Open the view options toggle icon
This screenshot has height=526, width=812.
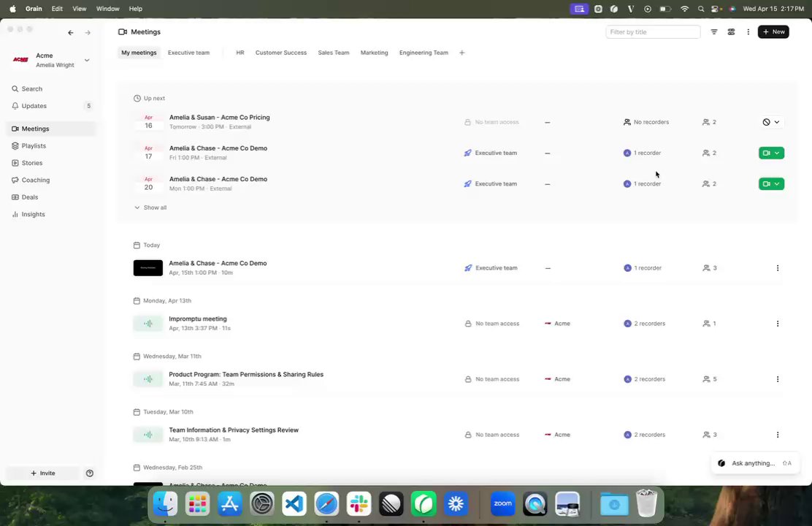(x=731, y=31)
